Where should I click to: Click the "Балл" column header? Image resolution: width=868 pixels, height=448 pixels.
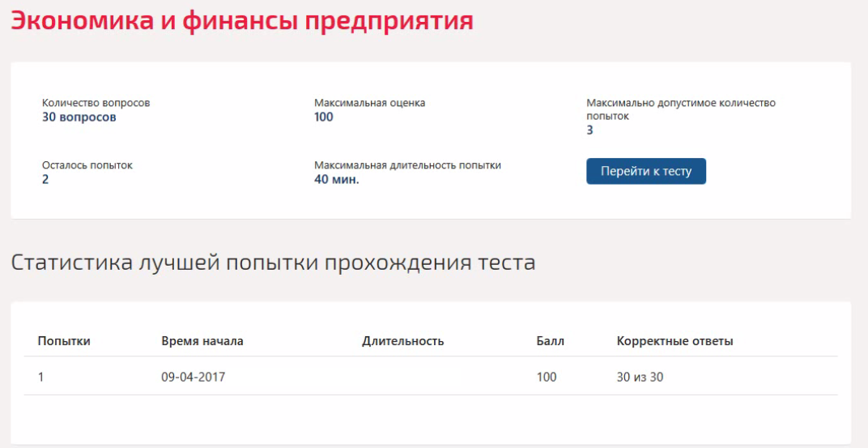(x=550, y=341)
